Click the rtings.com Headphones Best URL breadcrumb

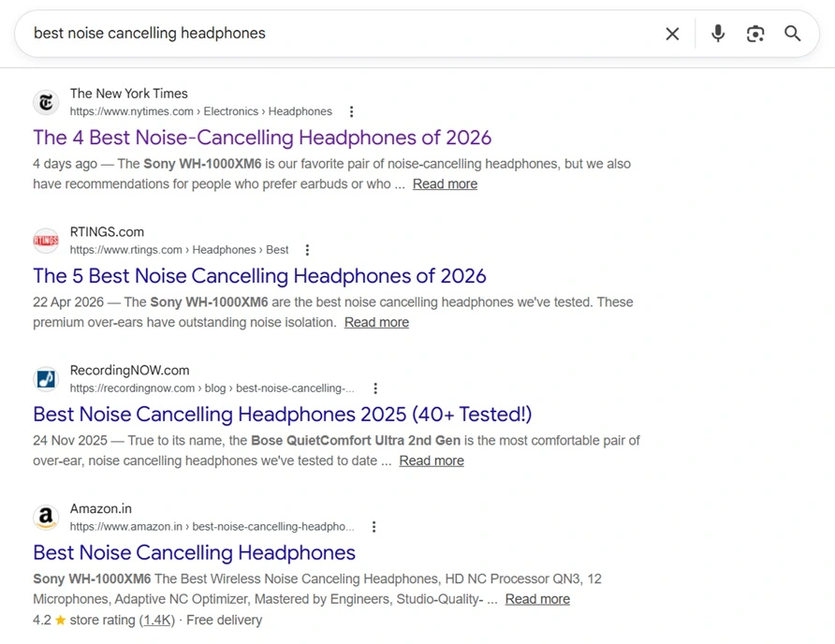[x=179, y=250]
